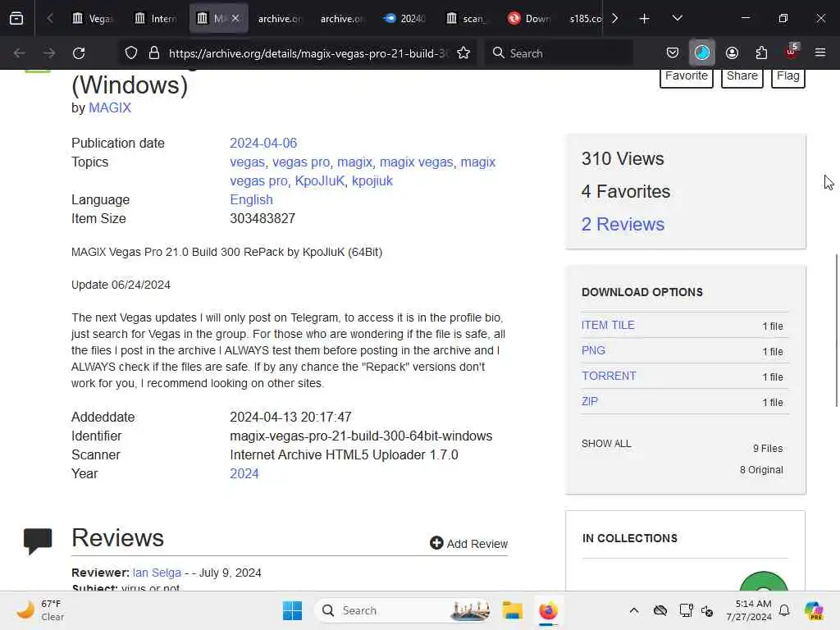Image resolution: width=840 pixels, height=630 pixels.
Task: Click the taskbar Search box
Action: 403,610
